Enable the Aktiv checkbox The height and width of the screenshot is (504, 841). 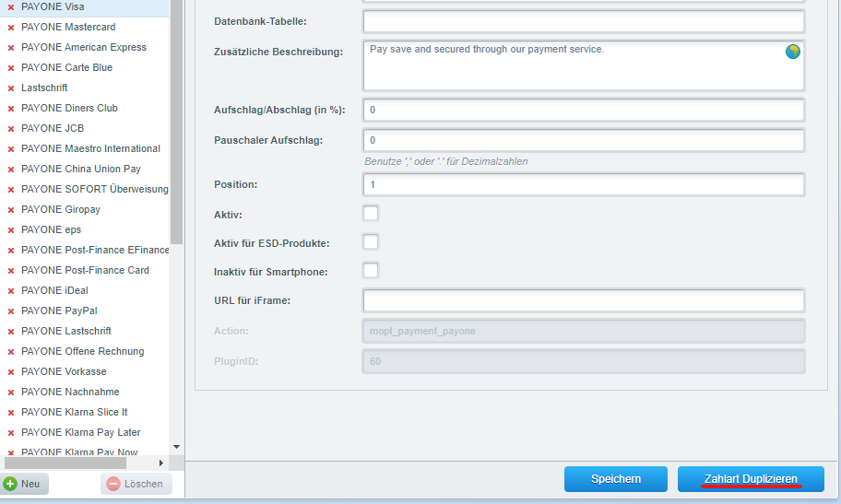pos(371,214)
